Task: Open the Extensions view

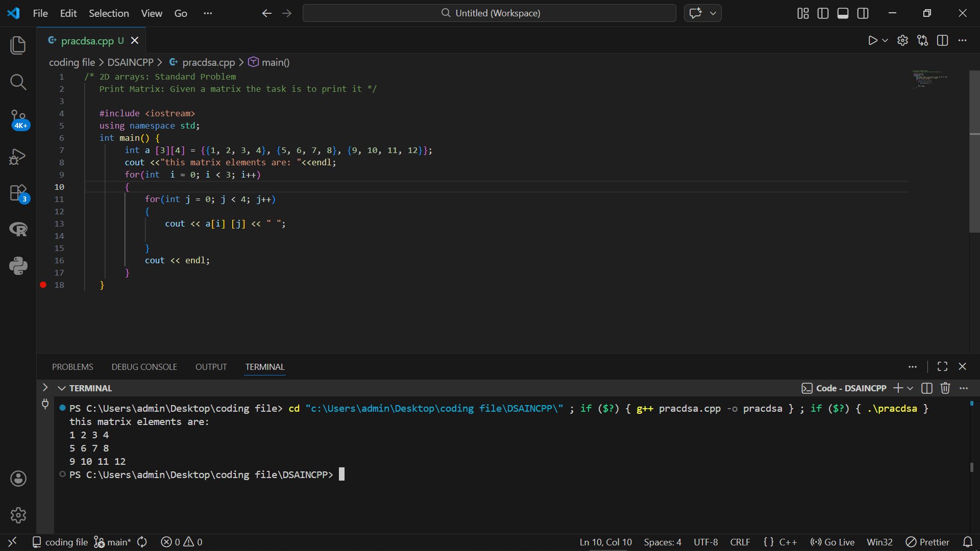Action: 18,193
